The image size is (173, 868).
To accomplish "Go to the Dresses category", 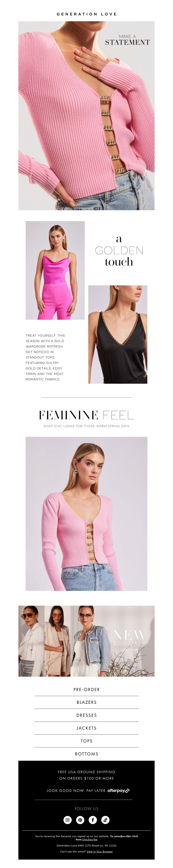I will [x=86, y=715].
